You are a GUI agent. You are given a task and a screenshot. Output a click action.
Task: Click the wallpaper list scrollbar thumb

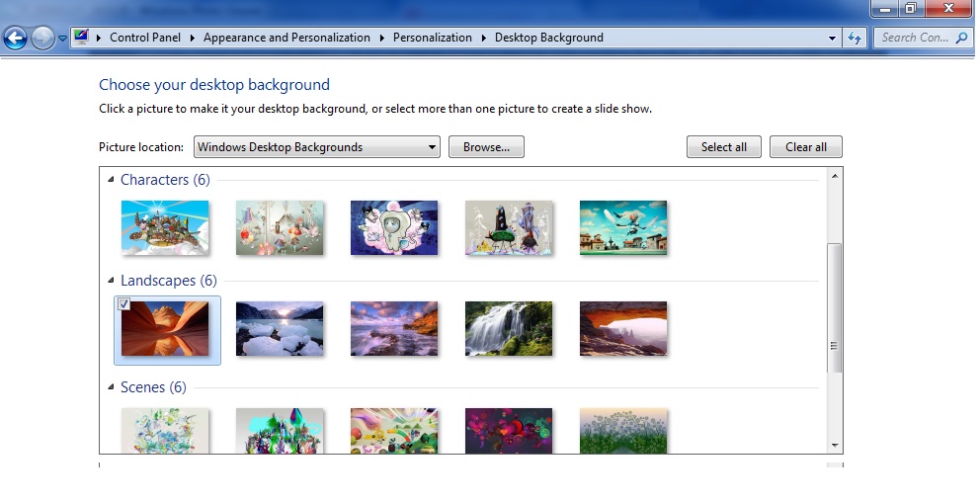835,308
